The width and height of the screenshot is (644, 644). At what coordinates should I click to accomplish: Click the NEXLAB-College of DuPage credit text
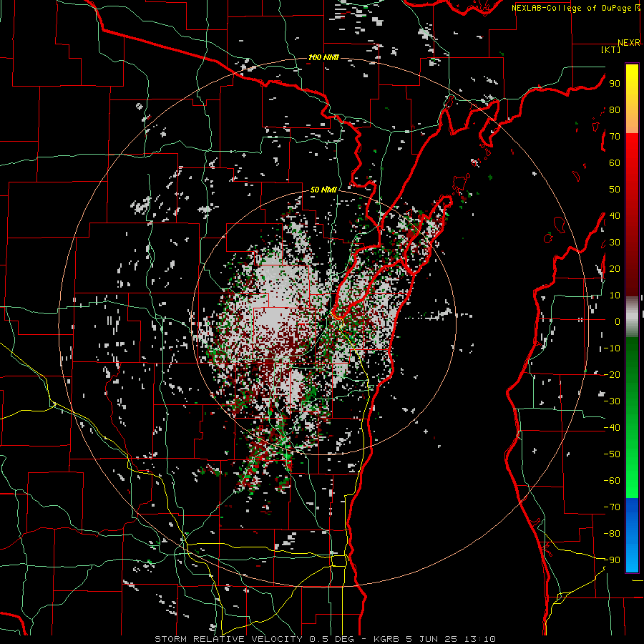[x=572, y=8]
